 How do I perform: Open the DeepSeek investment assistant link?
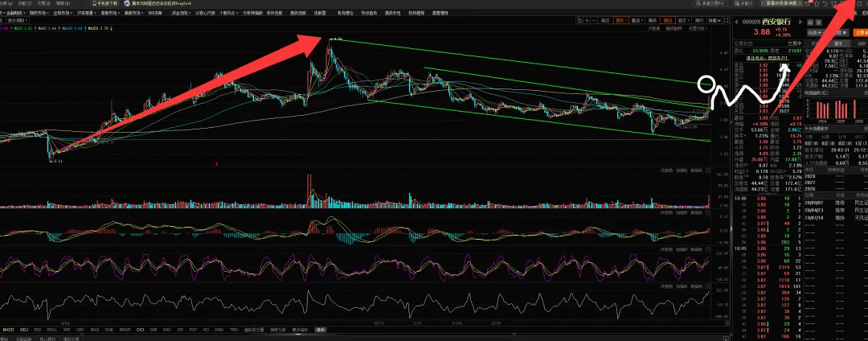[161, 3]
